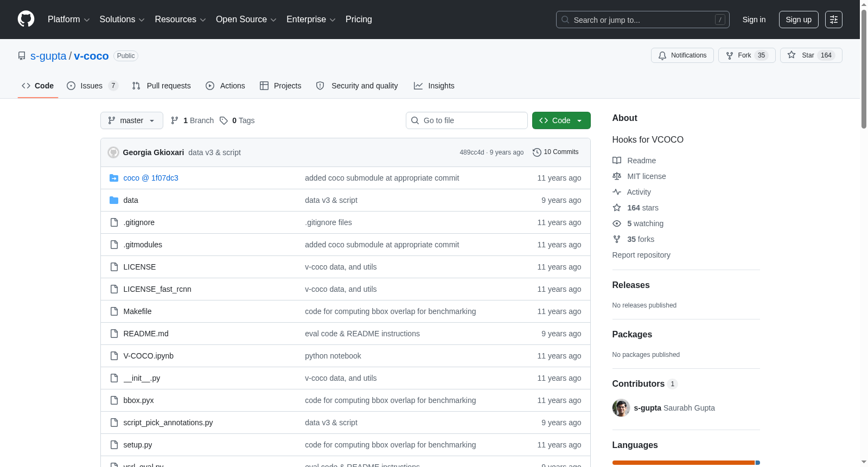The width and height of the screenshot is (868, 467).
Task: Click the file icon for V-COCO.ipynb
Action: tap(114, 356)
